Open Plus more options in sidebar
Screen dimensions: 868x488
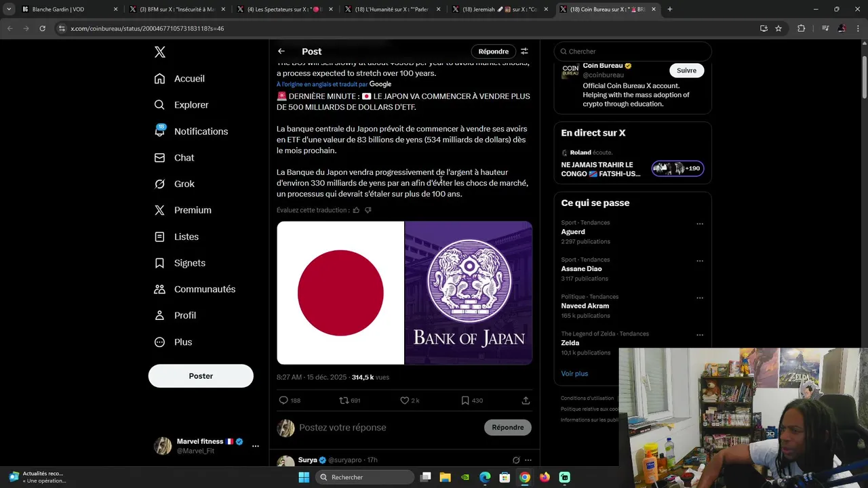pos(173,342)
